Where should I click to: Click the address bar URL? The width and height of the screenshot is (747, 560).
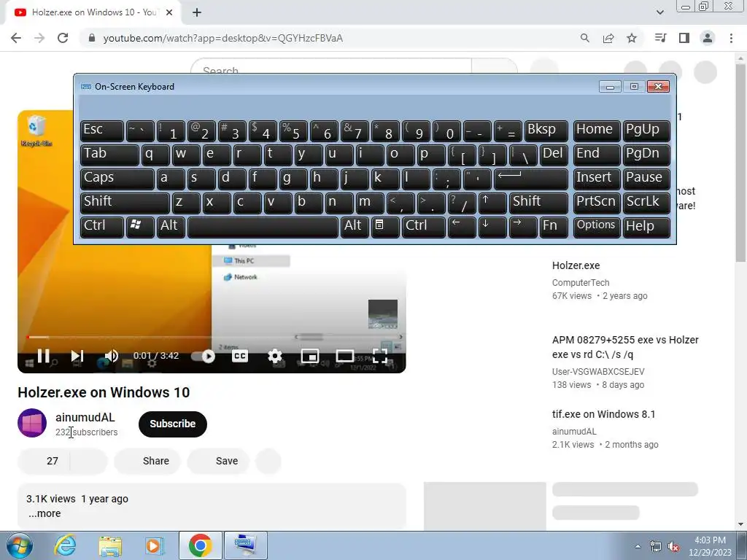223,38
